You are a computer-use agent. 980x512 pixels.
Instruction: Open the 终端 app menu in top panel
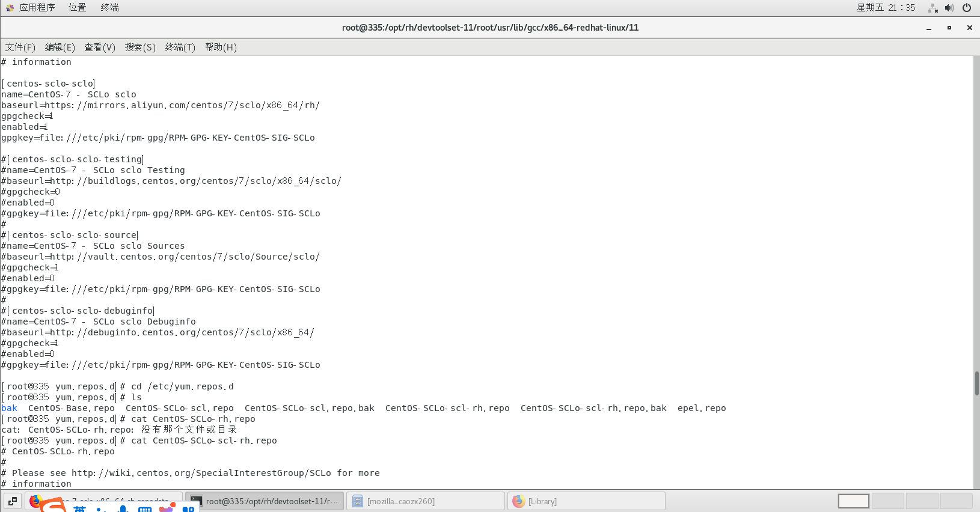(109, 8)
